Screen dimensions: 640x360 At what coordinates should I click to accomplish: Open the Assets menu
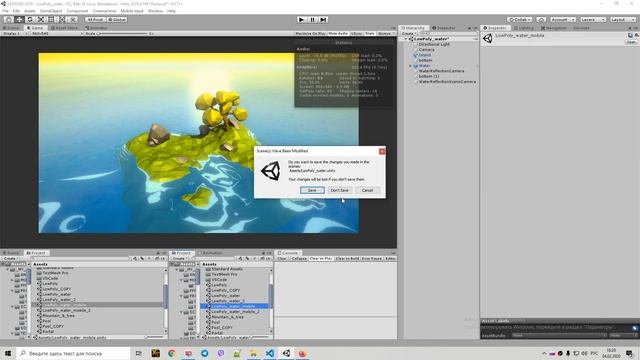tap(30, 11)
